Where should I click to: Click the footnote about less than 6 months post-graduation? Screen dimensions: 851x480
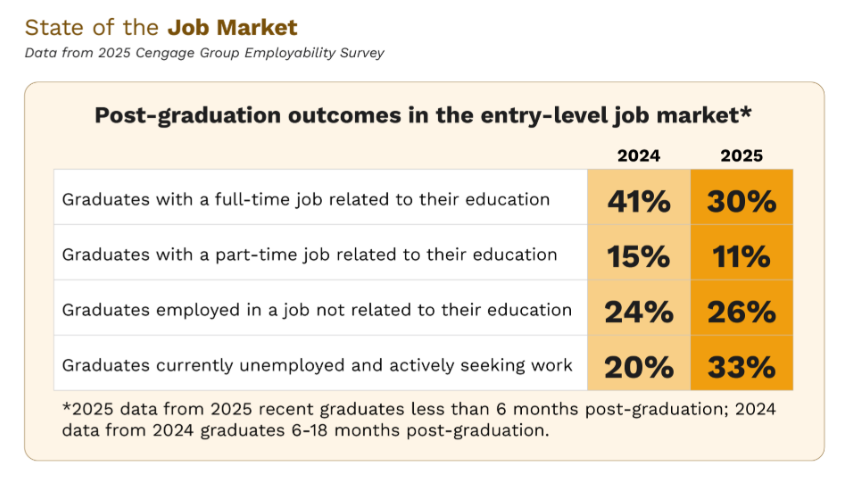point(419,410)
